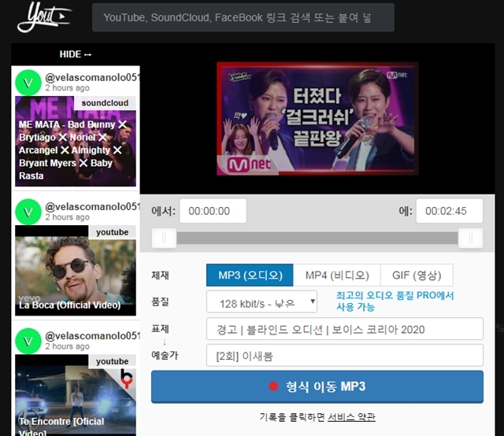Click the search link input field
This screenshot has height=436, width=504.
coord(243,17)
